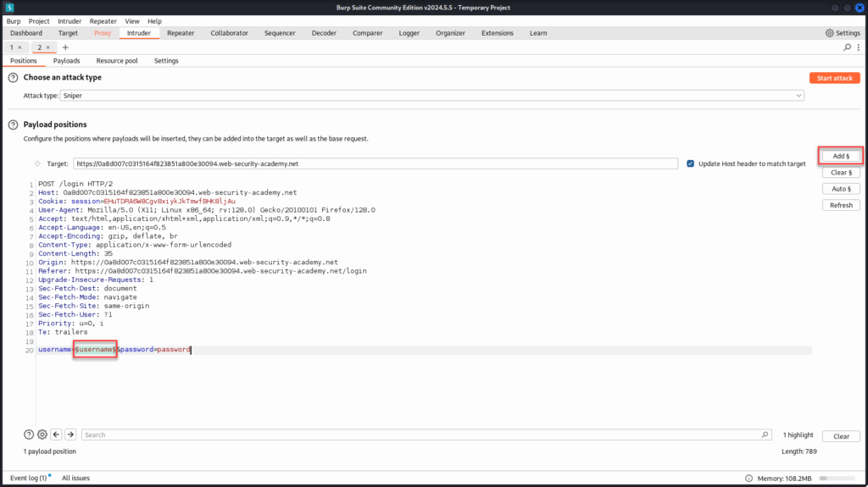
Task: Open the Project menu
Action: [x=39, y=21]
